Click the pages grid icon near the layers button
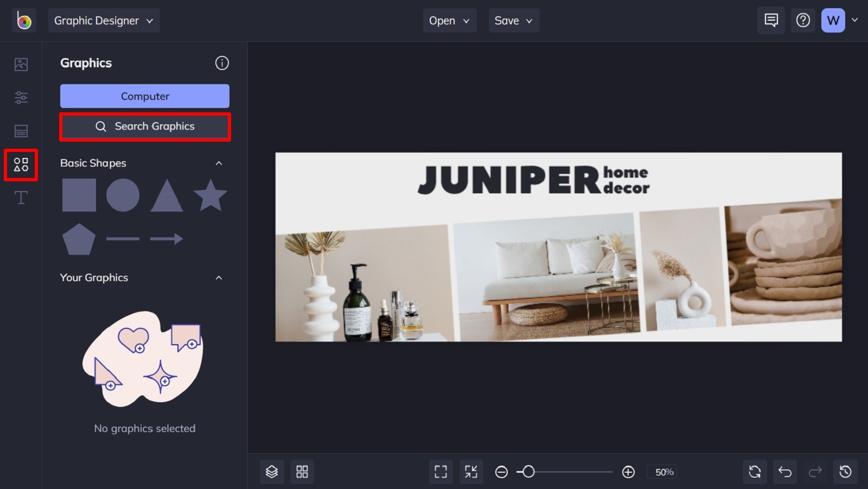Screen dimensions: 868x489 [x=302, y=472]
